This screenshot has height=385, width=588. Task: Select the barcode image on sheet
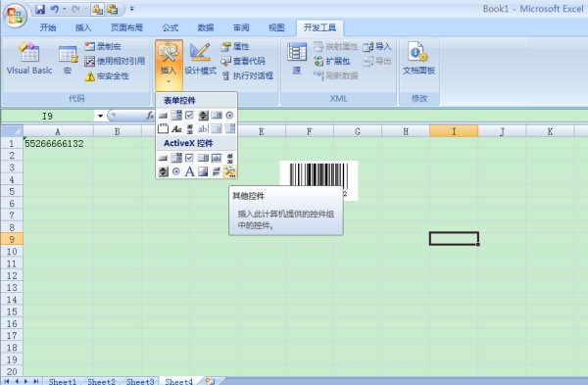pyautogui.click(x=318, y=180)
